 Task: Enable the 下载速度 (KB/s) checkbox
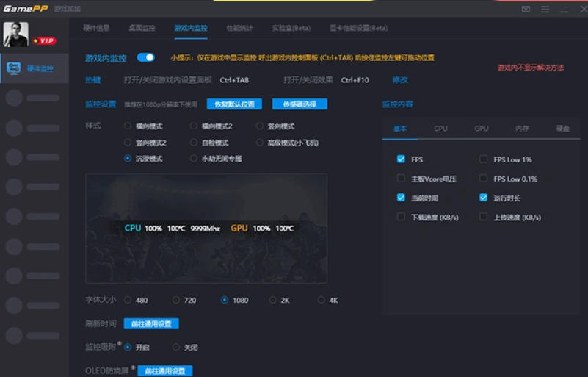tap(401, 217)
